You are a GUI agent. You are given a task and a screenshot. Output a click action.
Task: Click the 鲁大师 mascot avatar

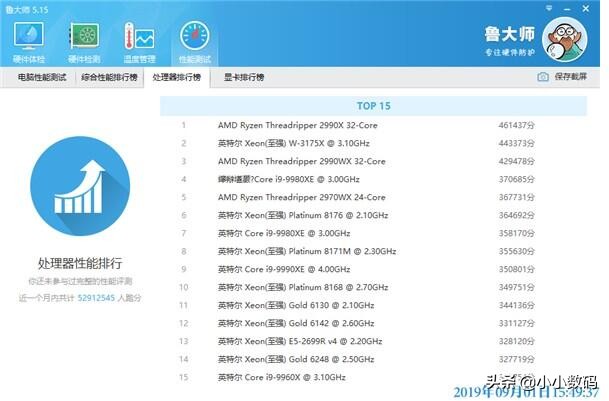(565, 40)
